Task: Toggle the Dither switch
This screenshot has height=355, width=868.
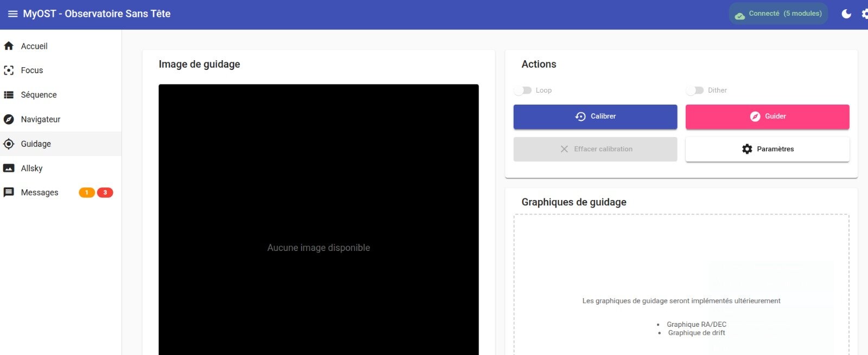Action: click(695, 91)
